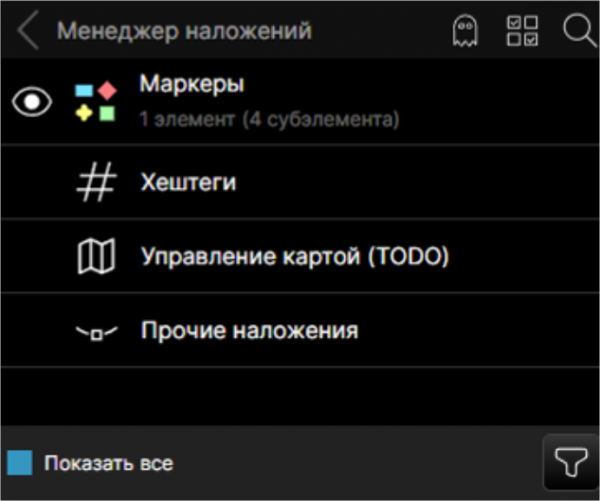Toggle the Показать все checkbox
Image resolution: width=600 pixels, height=501 pixels.
[x=20, y=462]
